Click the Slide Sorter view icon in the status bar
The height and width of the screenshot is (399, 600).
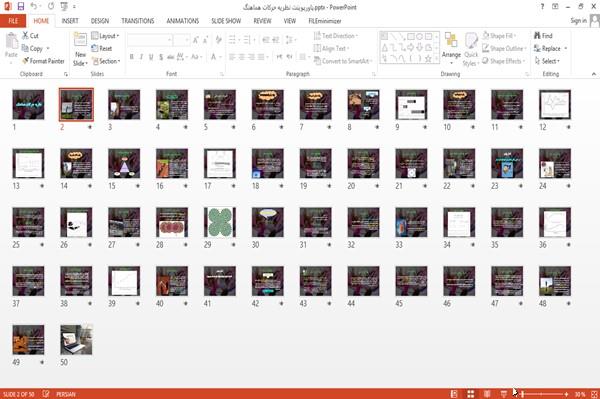pyautogui.click(x=471, y=394)
